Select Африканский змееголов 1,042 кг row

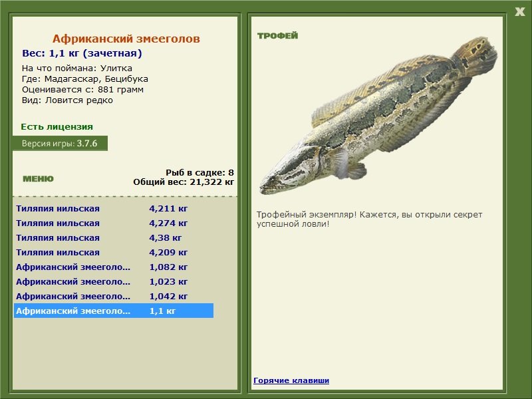114,296
